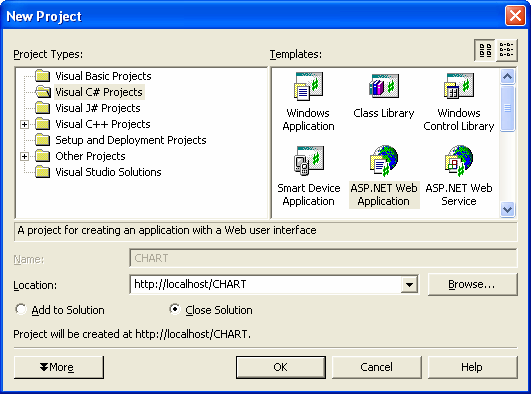531x394 pixels.
Task: Open Help for New Project
Action: point(472,367)
